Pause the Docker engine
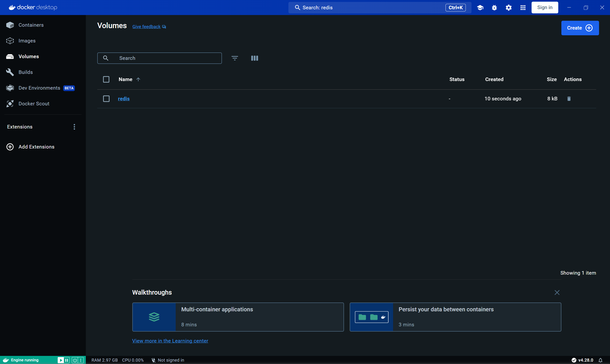The image size is (610, 364). click(67, 360)
